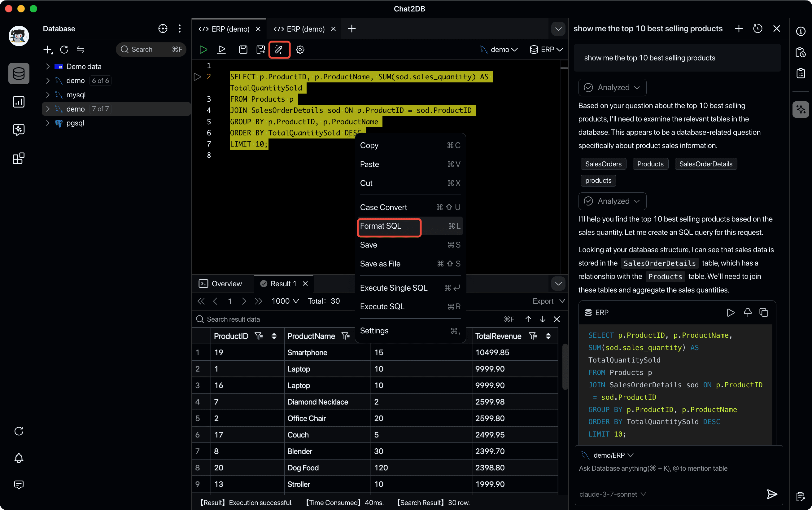Open the feedback message icon in sidebar
812x510 pixels.
coord(19,485)
